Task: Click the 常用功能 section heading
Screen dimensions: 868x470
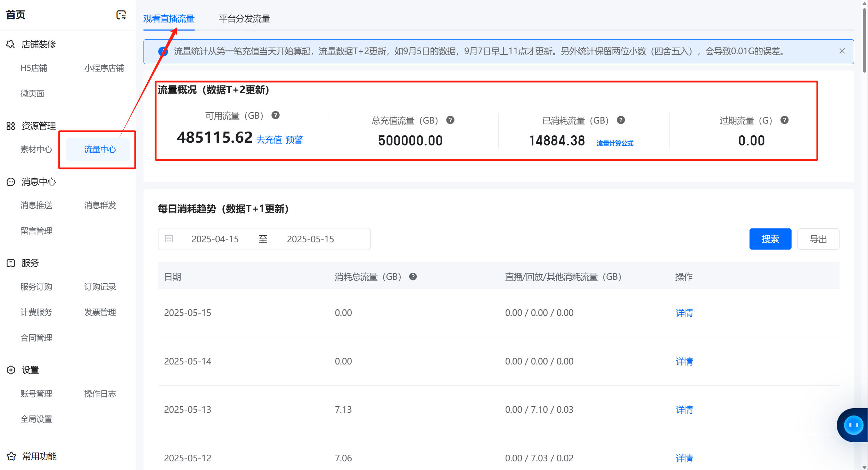Action: pyautogui.click(x=39, y=456)
